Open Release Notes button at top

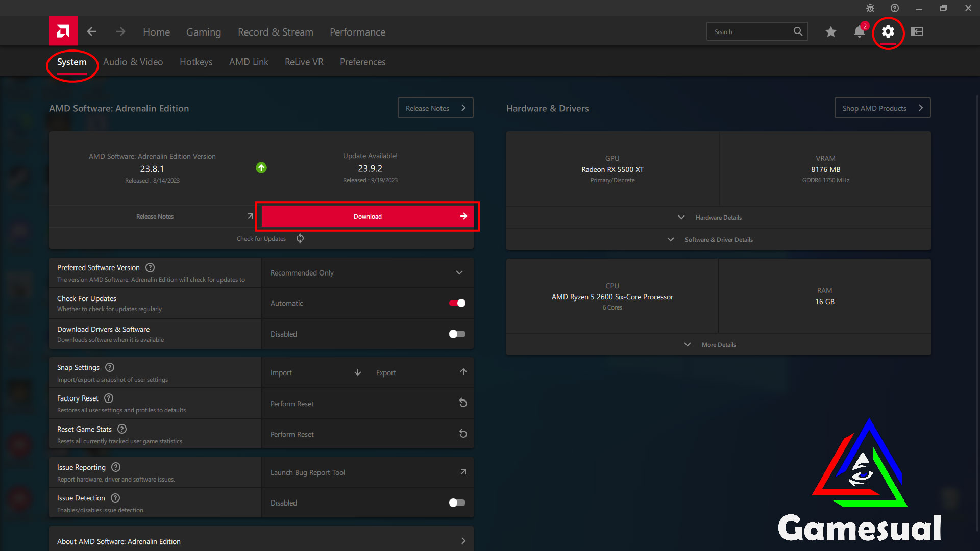tap(435, 108)
